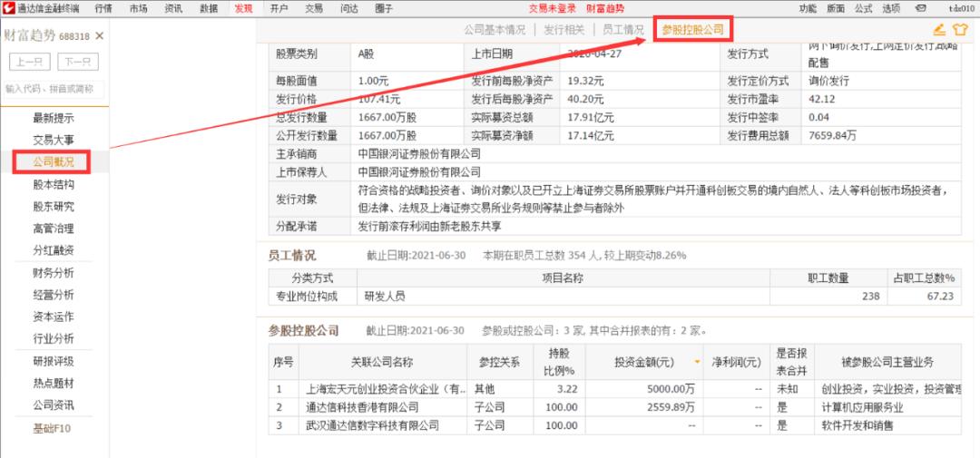Click the tdx010 account label
Viewport: 980px width, 458px height.
(962, 8)
